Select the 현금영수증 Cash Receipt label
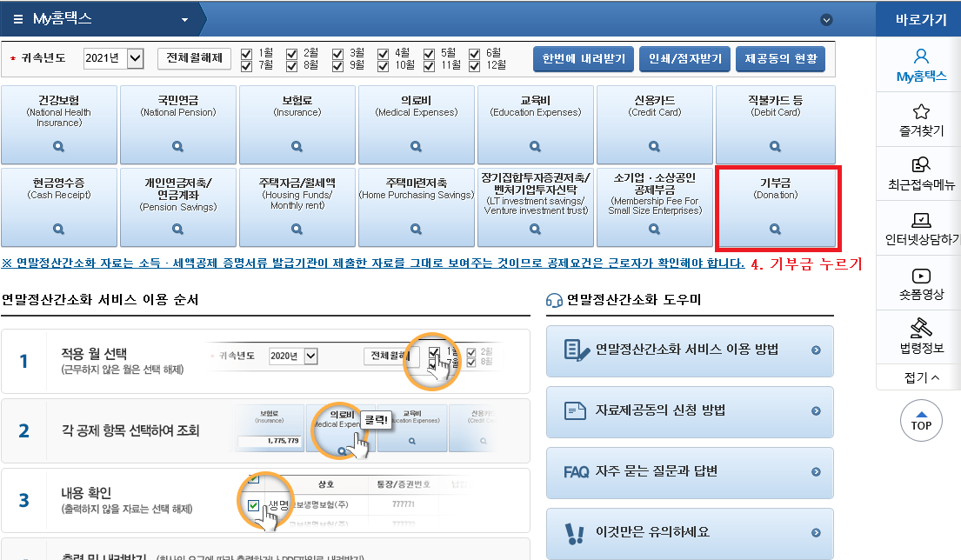The width and height of the screenshot is (961, 560). point(59,188)
